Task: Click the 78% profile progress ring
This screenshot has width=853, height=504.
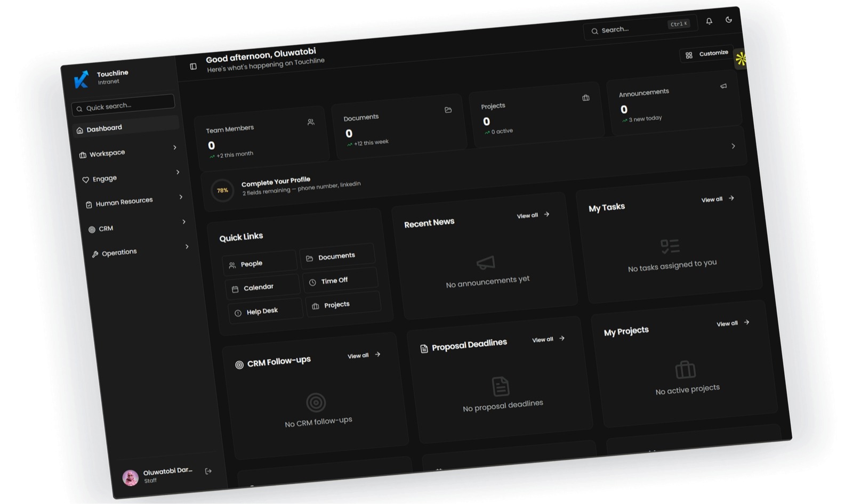Action: tap(222, 190)
